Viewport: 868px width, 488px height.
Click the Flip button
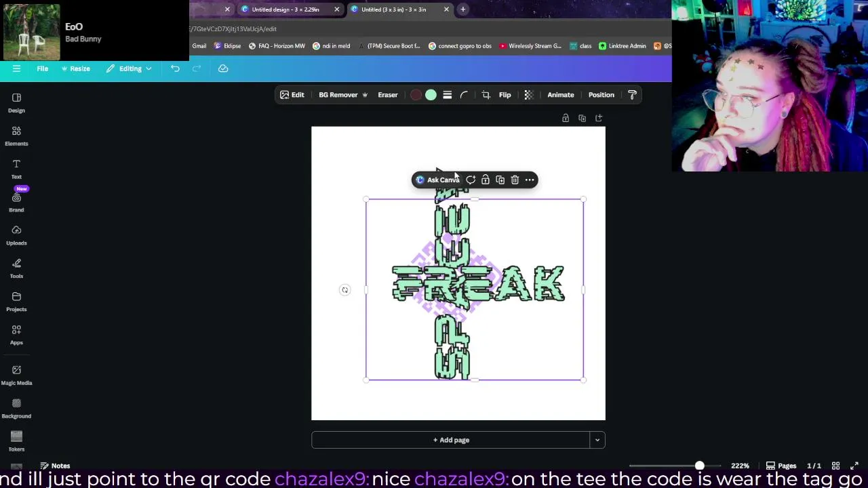(x=505, y=95)
